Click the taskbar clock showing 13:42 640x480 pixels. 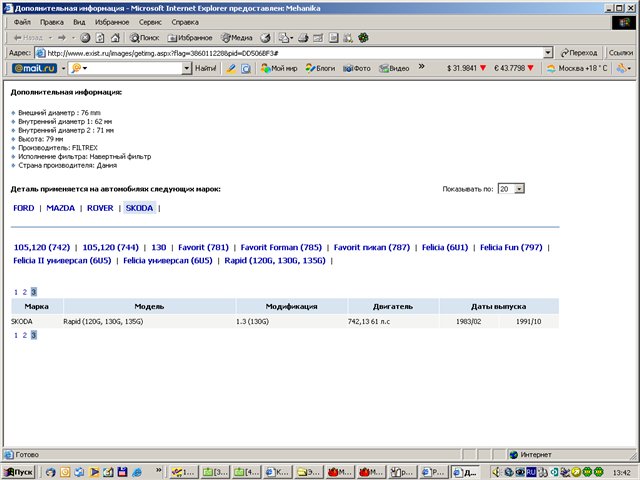(x=622, y=473)
